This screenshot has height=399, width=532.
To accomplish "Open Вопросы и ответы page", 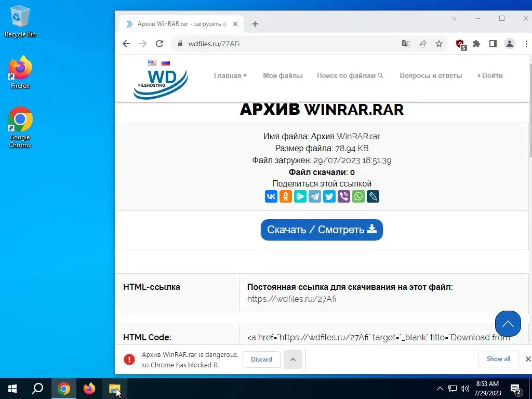I will (431, 76).
